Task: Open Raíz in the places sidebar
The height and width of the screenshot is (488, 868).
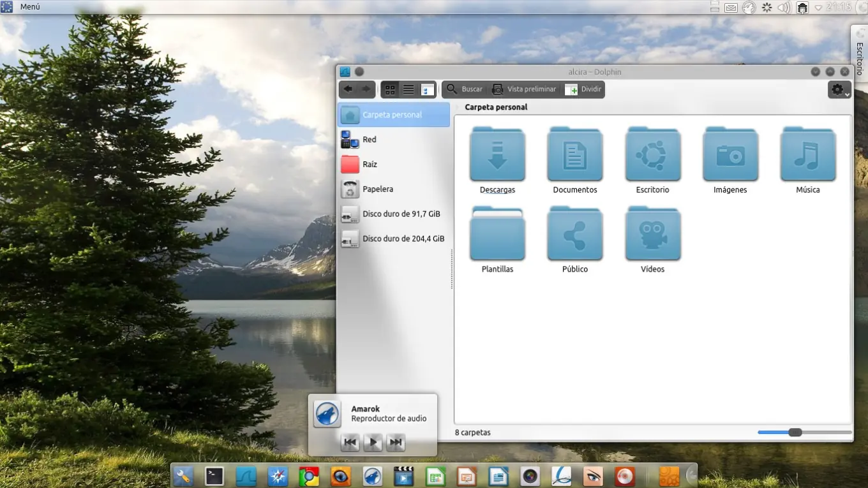Action: 370,165
